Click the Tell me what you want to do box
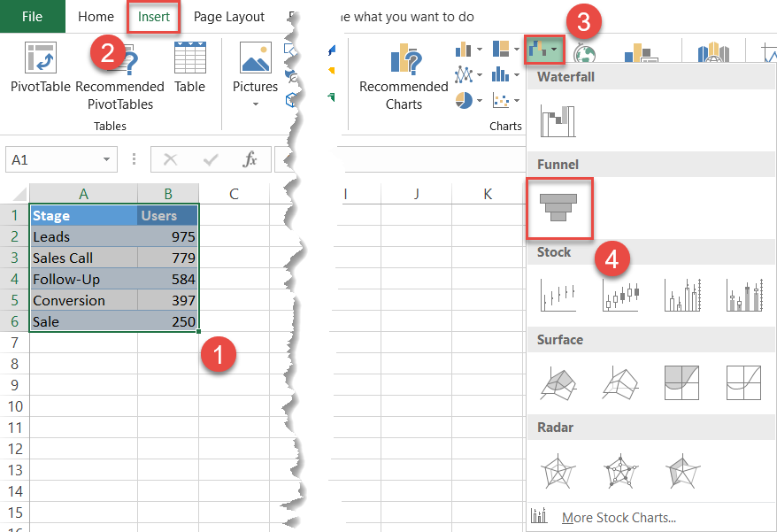 [407, 16]
